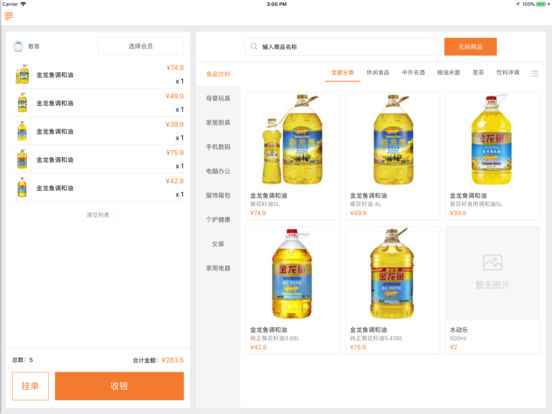Click the 清空列表 clear list button
The image size is (552, 414).
[98, 215]
